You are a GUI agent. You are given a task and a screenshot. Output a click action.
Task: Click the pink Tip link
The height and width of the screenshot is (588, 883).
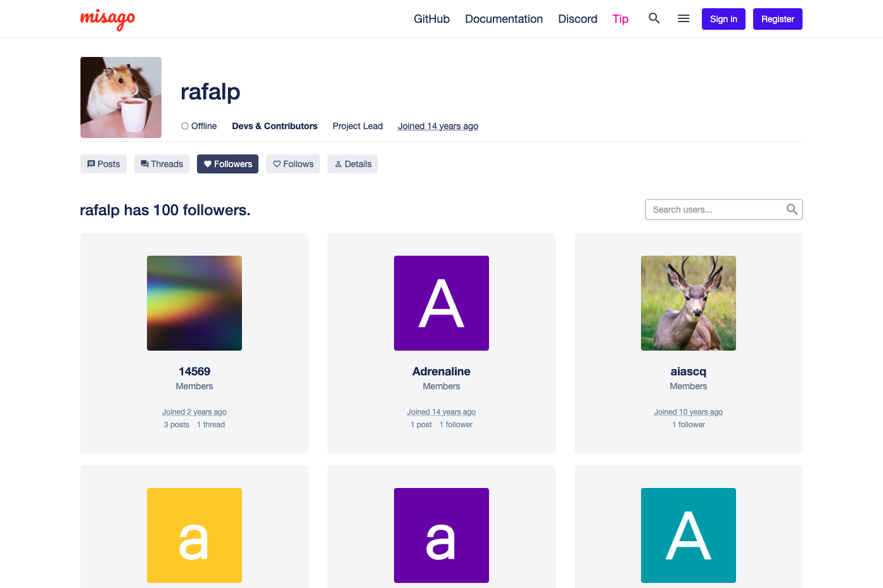620,19
